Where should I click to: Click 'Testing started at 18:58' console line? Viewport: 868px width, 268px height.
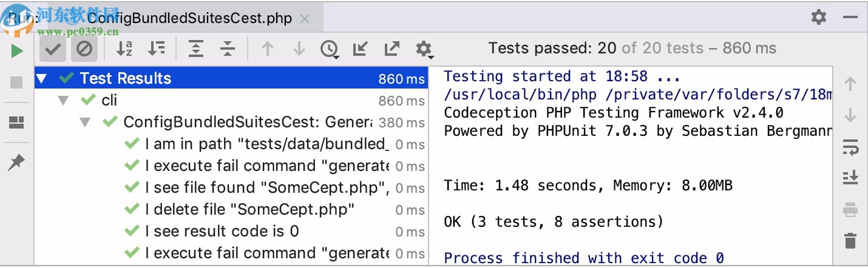point(563,76)
